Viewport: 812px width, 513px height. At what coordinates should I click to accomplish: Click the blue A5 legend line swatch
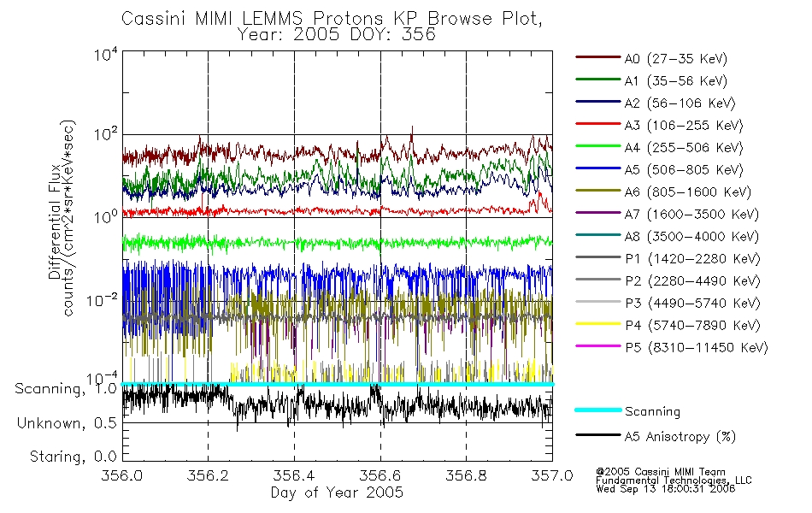click(x=598, y=168)
